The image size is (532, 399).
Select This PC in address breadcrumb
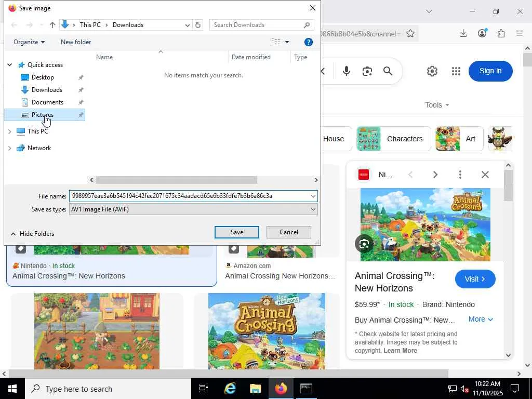click(90, 25)
